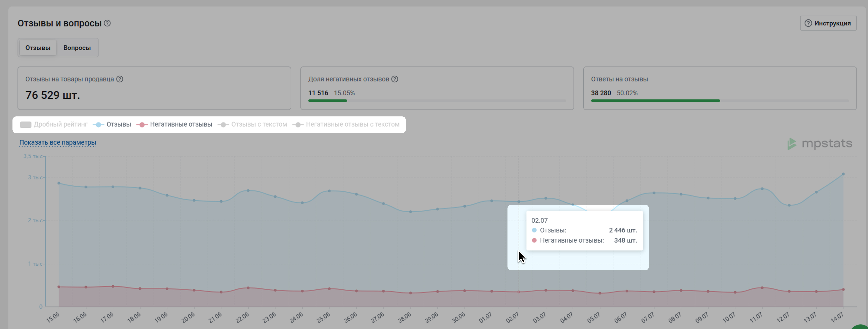Image resolution: width=868 pixels, height=329 pixels.
Task: Click tooltip date 02.07
Action: pos(540,221)
